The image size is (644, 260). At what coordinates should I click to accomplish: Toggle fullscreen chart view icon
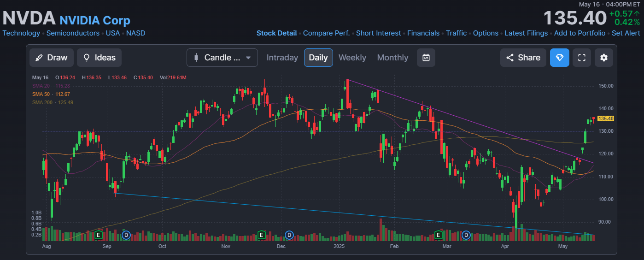tap(582, 58)
